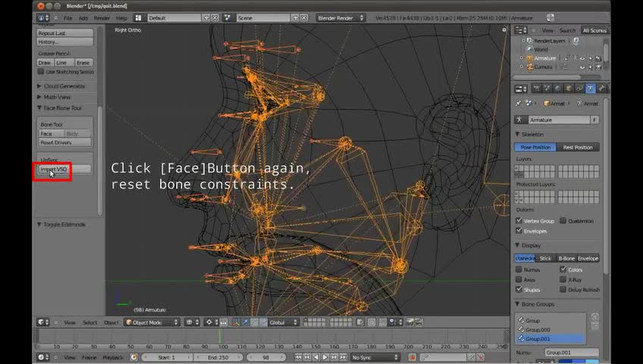Enable the X-Ray display checkbox
Viewport: 643px width, 364px height.
pos(563,279)
